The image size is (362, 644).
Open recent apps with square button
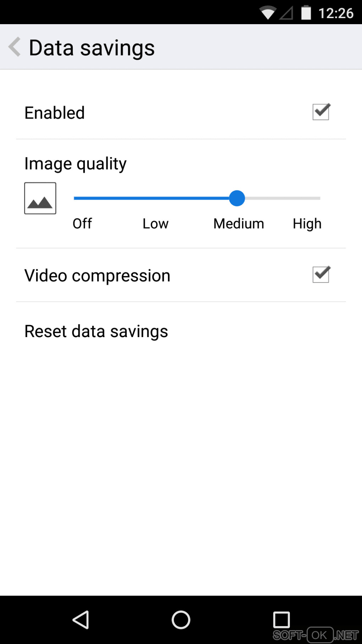281,619
